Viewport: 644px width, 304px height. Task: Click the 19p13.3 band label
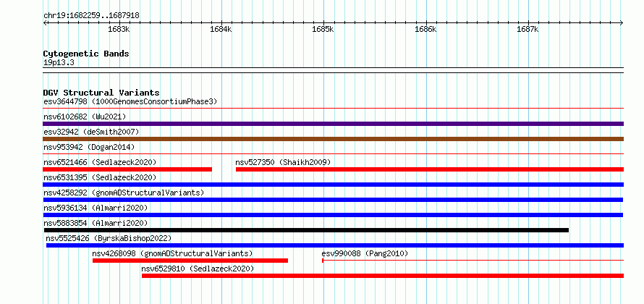[59, 63]
